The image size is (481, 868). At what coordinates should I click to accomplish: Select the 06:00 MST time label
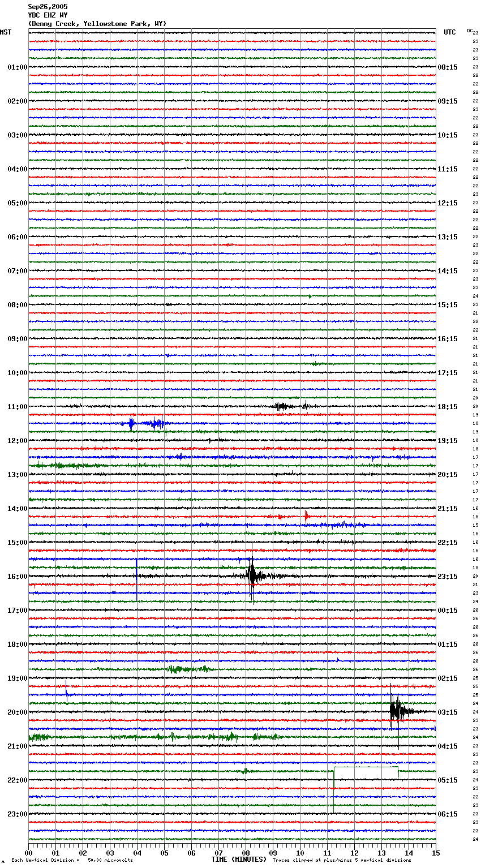(17, 237)
